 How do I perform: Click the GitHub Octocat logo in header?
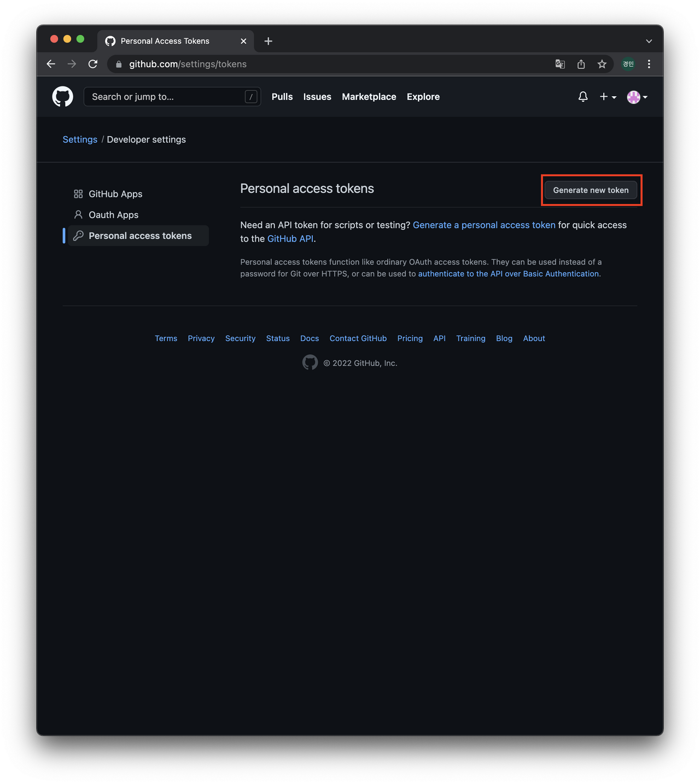pos(62,97)
